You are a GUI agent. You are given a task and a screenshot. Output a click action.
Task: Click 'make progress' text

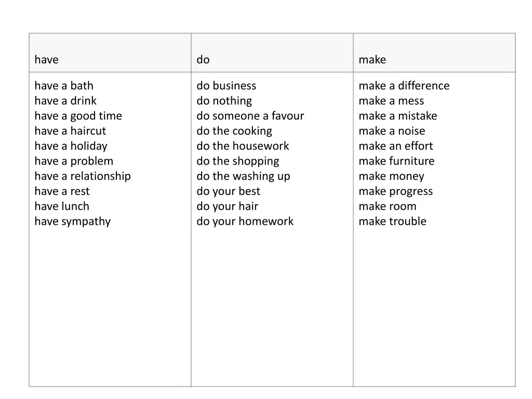[x=395, y=191]
